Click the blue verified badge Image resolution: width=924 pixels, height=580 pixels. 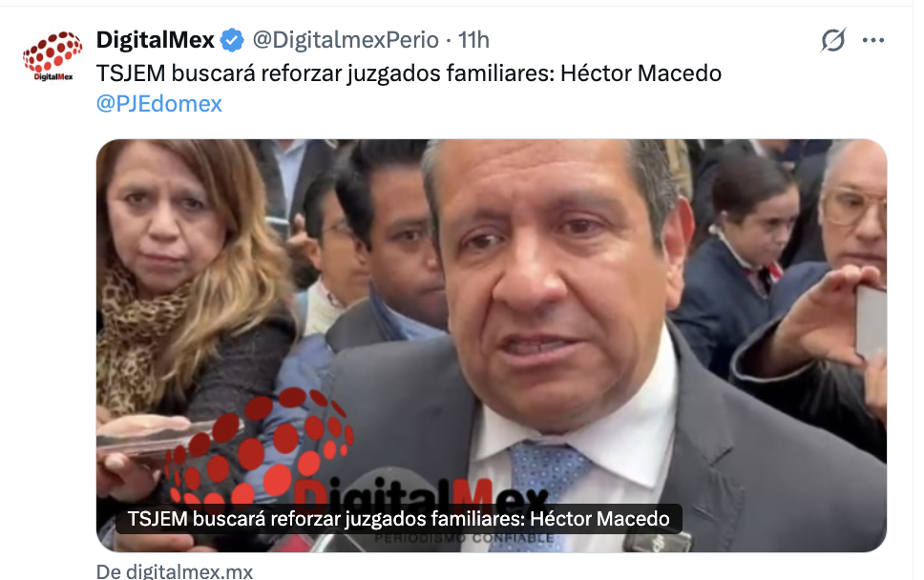[232, 41]
